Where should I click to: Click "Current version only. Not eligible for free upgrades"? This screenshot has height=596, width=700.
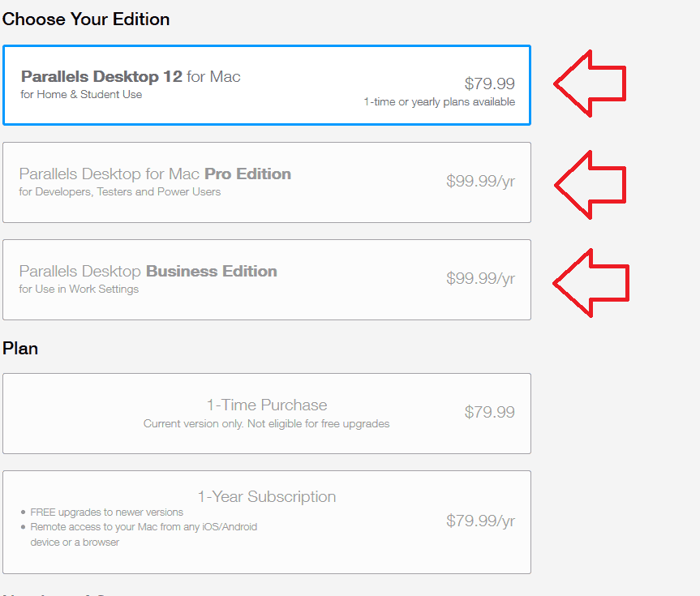267,423
